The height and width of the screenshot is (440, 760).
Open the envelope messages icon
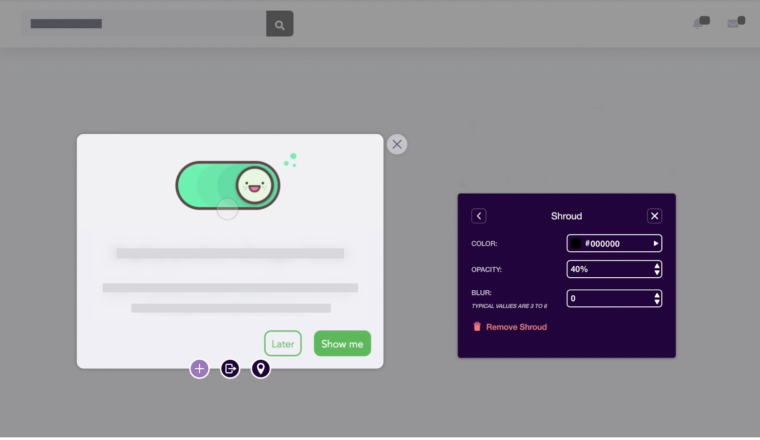click(736, 22)
